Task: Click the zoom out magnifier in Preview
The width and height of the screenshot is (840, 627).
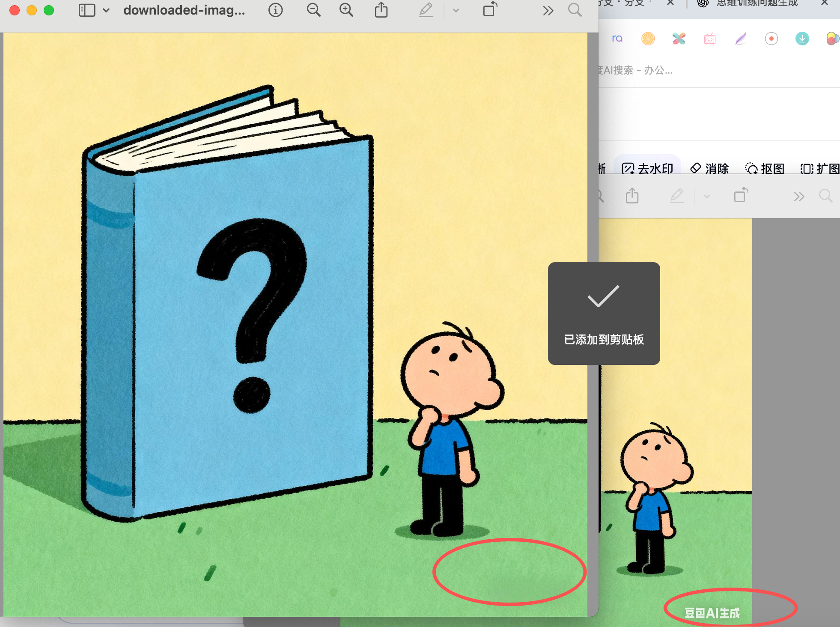Action: (x=313, y=10)
